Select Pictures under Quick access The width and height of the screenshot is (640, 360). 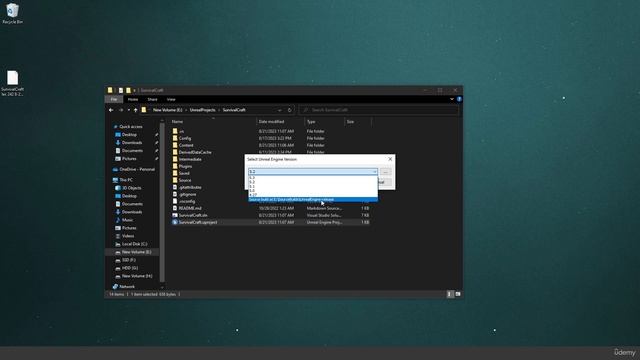coord(129,159)
